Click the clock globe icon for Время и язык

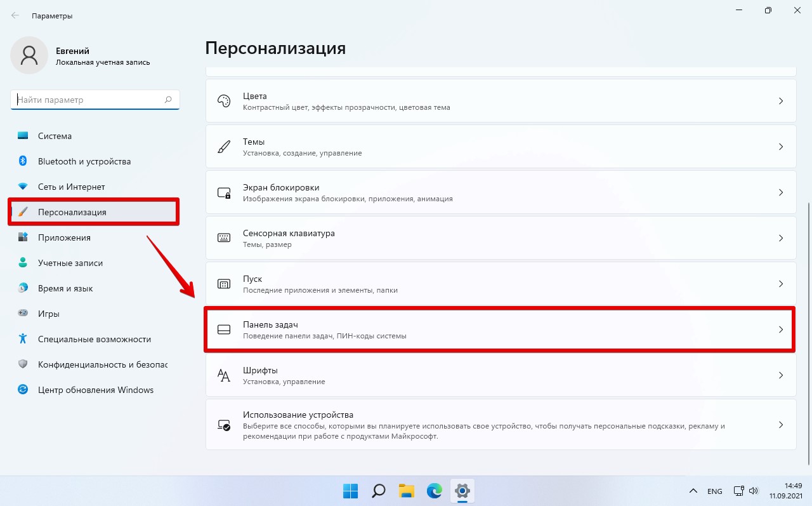click(x=23, y=288)
